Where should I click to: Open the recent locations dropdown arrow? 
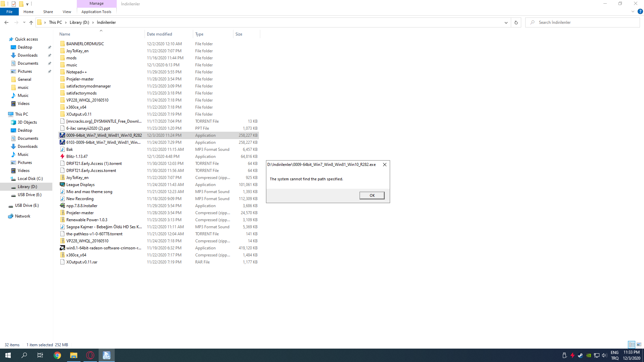coord(24,22)
